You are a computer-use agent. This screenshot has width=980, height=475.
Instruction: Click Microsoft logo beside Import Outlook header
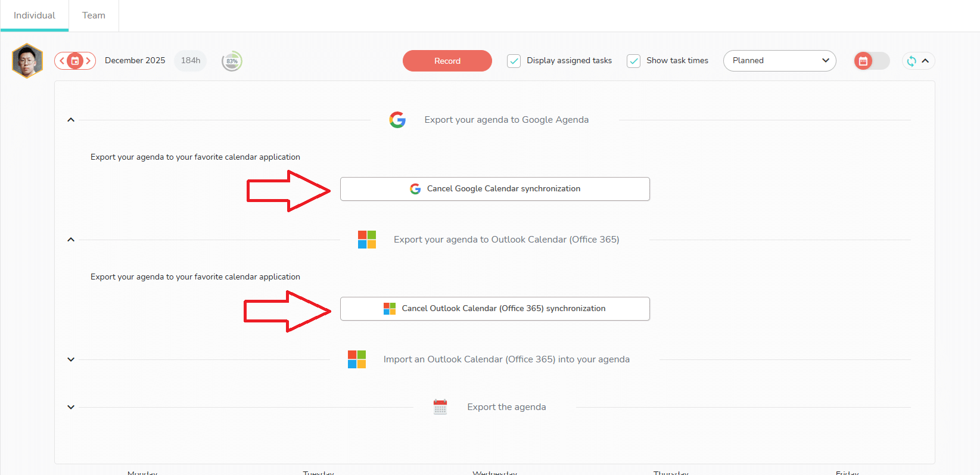tap(357, 359)
